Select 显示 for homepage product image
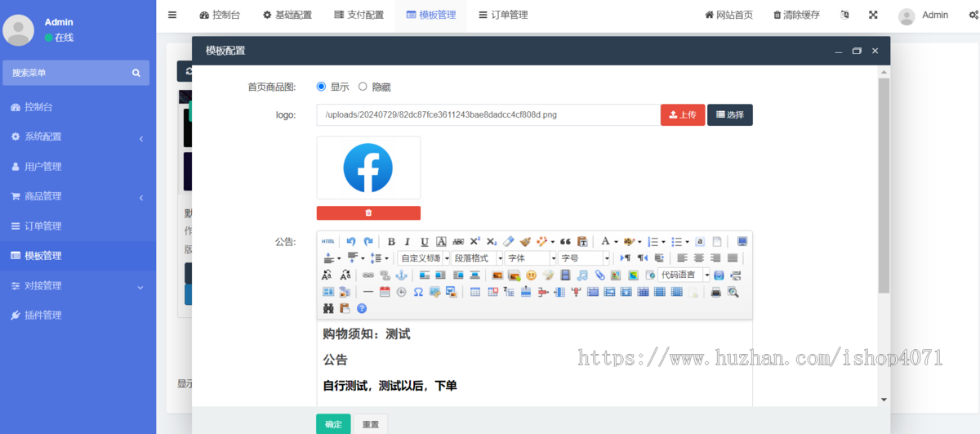980x434 pixels. [321, 87]
